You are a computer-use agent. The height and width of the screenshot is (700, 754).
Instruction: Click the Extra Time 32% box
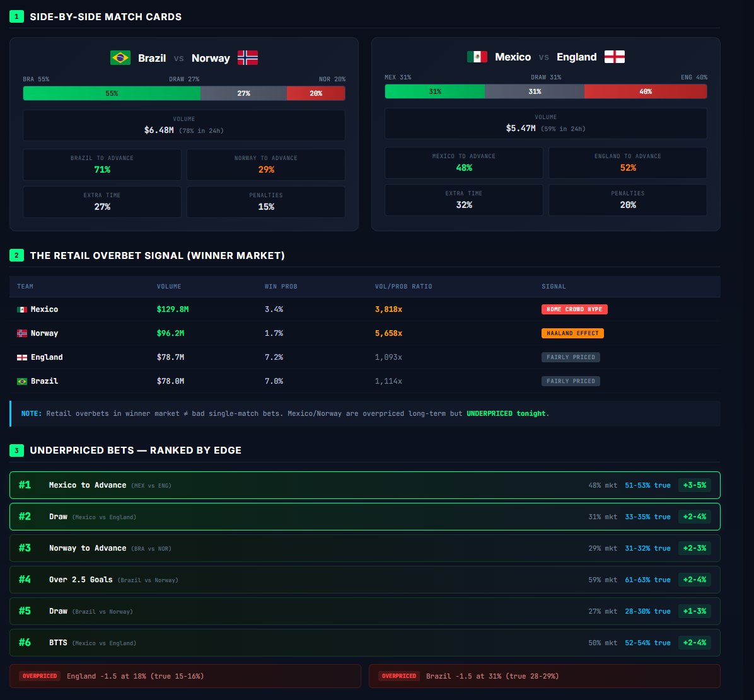click(x=463, y=200)
